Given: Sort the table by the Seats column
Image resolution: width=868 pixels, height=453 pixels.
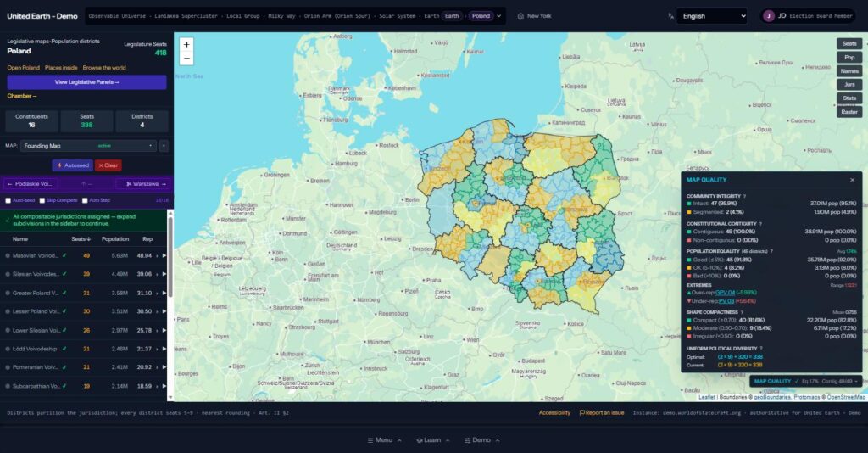Looking at the screenshot, I should point(81,239).
